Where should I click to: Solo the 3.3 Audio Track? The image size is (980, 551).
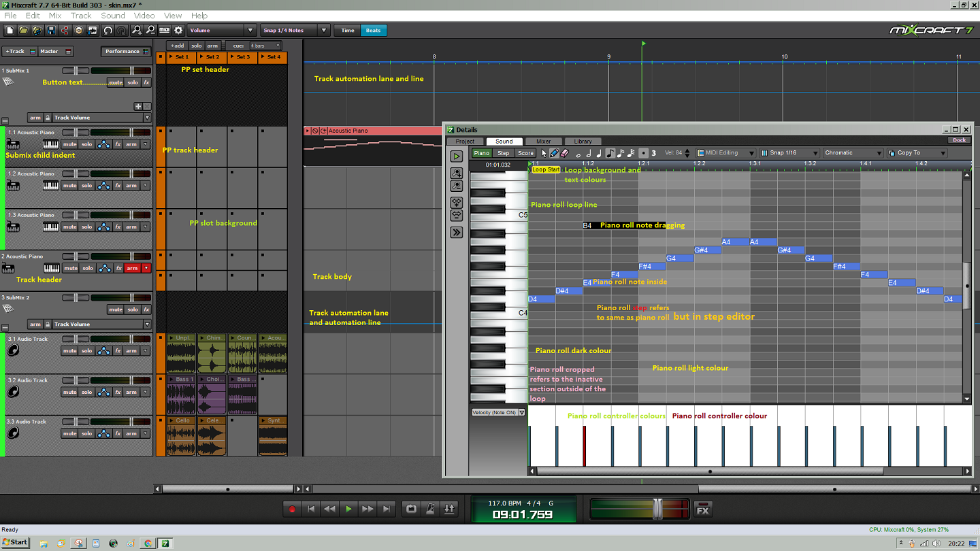(87, 433)
